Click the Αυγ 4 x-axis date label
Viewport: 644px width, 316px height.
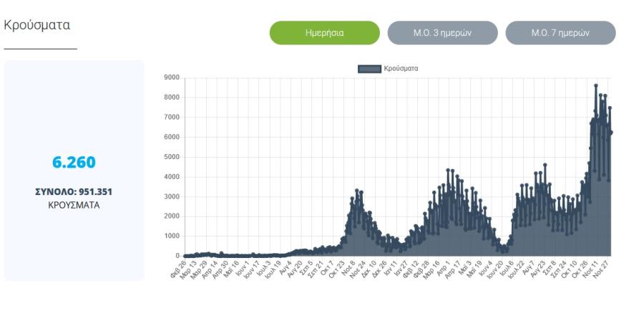pos(286,267)
